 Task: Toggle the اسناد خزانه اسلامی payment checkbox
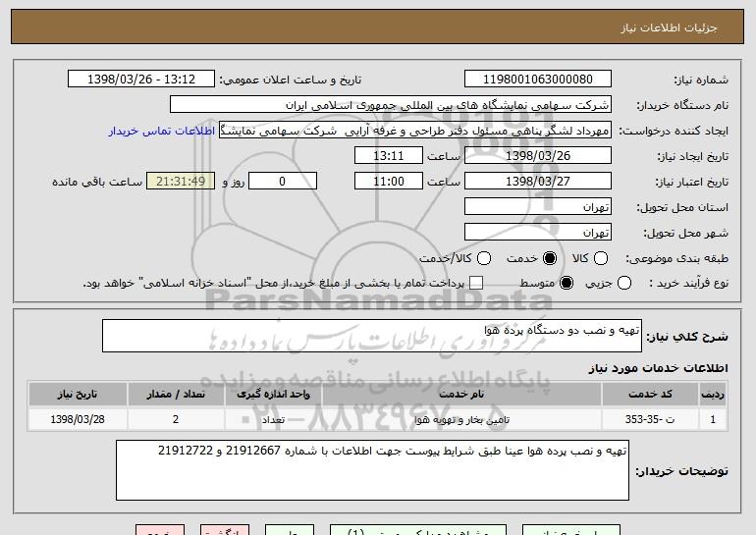(476, 283)
